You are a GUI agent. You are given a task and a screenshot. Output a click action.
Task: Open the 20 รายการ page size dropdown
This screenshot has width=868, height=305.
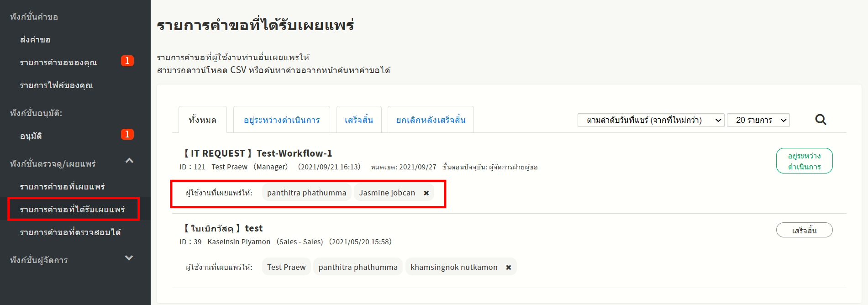(758, 120)
